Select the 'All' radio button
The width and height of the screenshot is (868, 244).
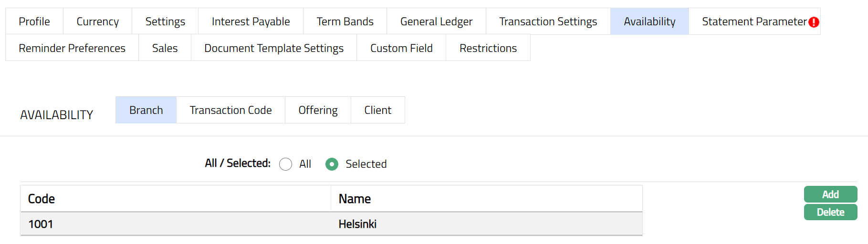286,164
